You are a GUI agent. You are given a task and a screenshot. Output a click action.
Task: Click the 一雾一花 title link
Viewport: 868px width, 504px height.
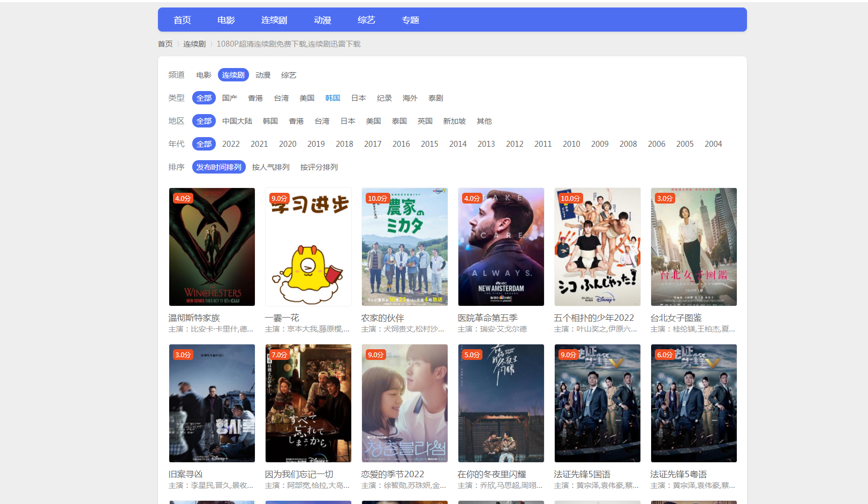tap(282, 318)
